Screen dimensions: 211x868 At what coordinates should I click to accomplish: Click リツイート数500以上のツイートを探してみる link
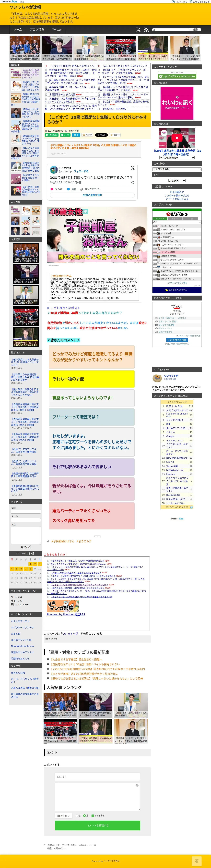177,197
